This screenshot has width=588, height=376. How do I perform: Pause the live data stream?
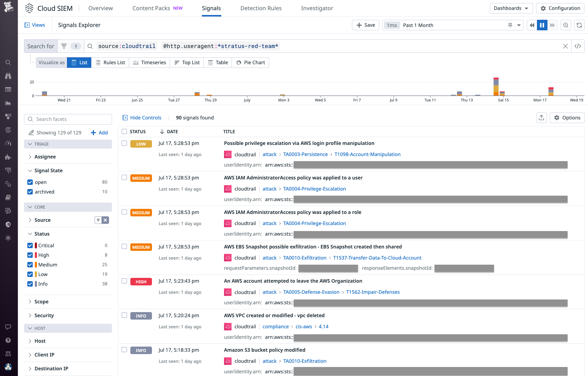[542, 25]
